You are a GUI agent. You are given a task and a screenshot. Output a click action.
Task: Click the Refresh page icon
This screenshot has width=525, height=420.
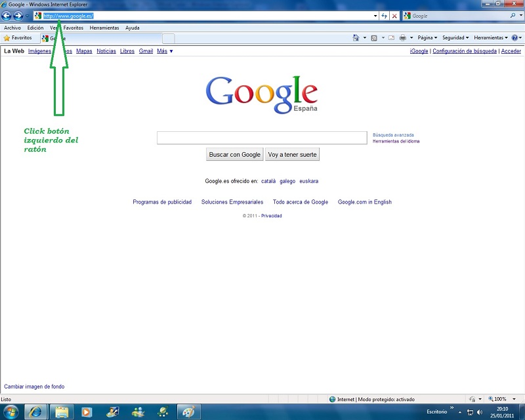point(385,16)
